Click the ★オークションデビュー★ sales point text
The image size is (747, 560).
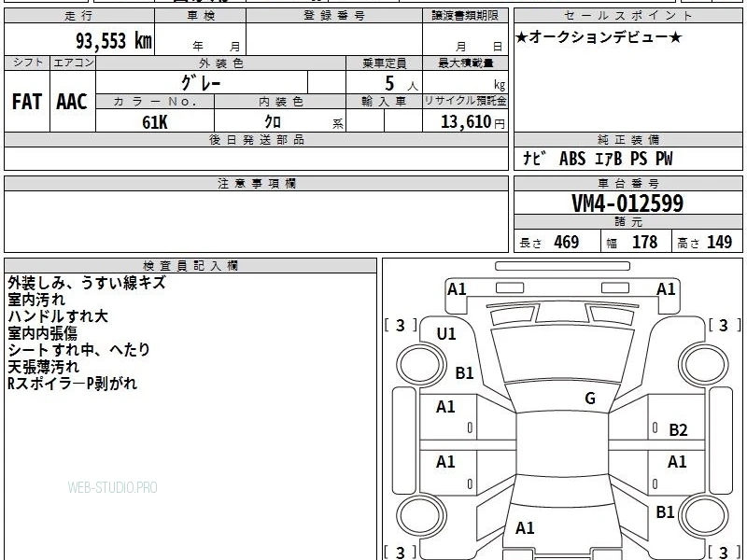[x=599, y=37]
